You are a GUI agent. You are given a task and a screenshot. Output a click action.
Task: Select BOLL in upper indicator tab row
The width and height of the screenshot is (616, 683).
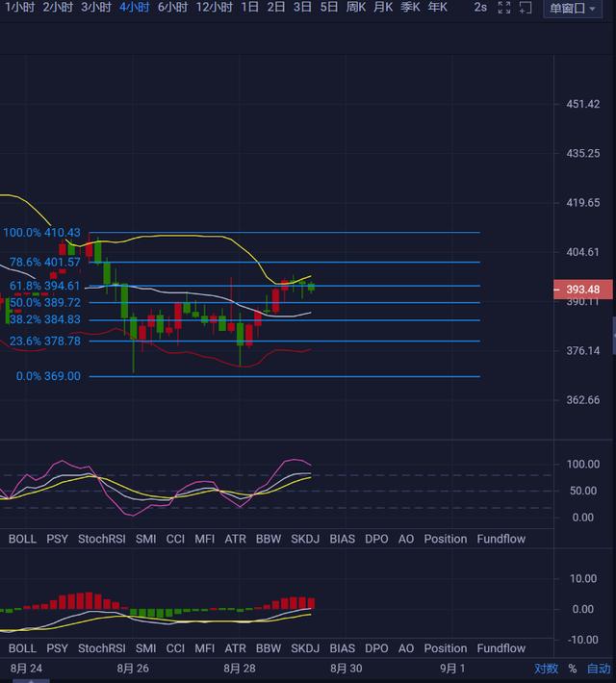click(x=23, y=539)
